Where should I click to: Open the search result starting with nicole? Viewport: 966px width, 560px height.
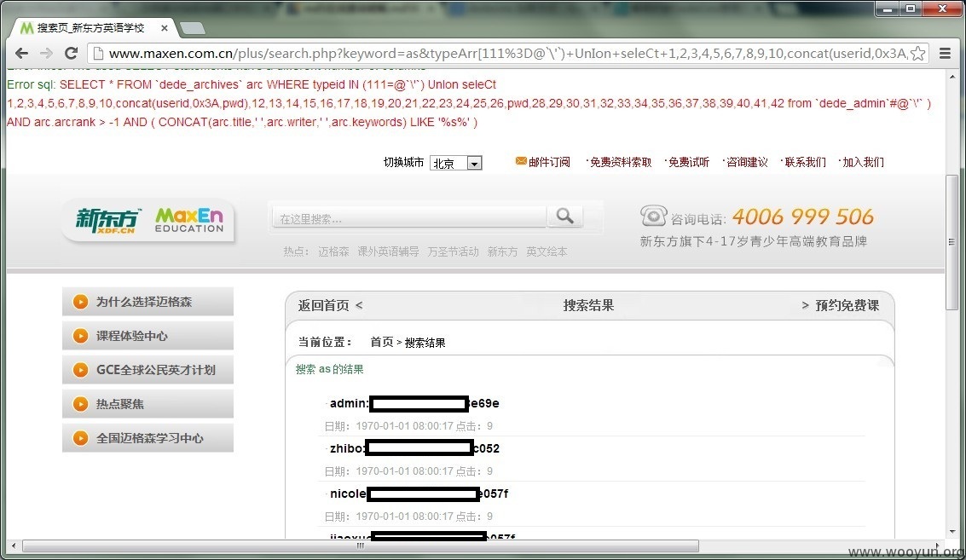[x=419, y=494]
